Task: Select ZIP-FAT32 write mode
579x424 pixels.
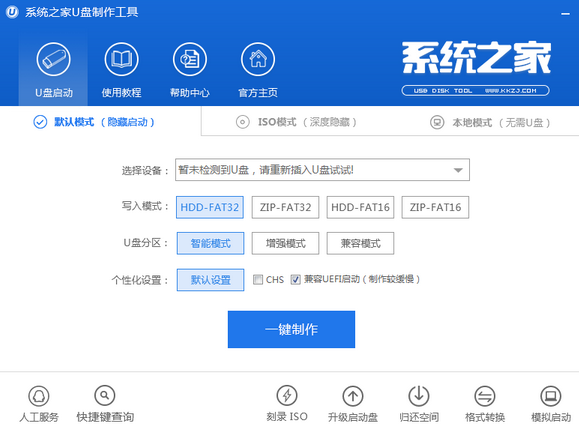Action: (x=285, y=207)
